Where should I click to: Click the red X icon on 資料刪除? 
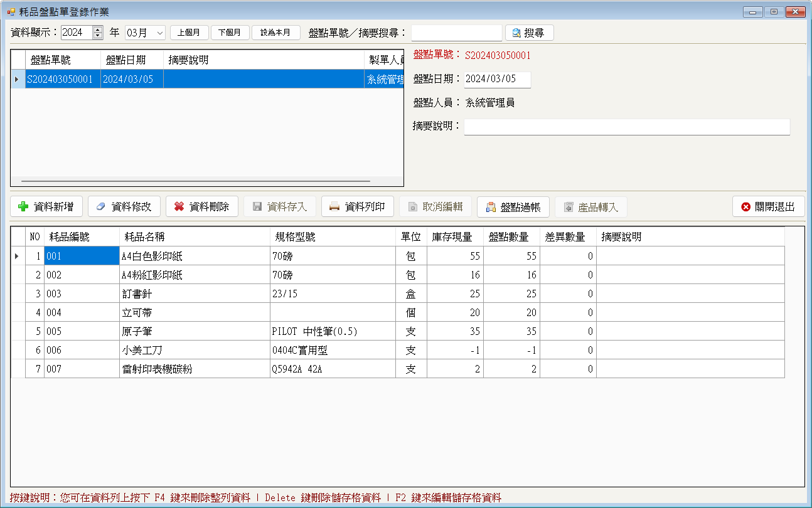coord(179,206)
